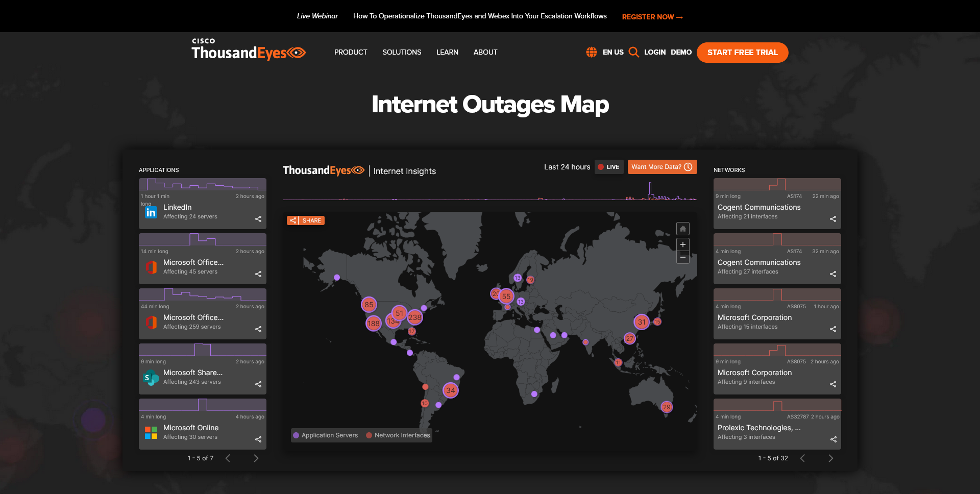Viewport: 980px width, 494px height.
Task: Share Microsoft Corporation 9 interfaces card
Action: coord(833,384)
